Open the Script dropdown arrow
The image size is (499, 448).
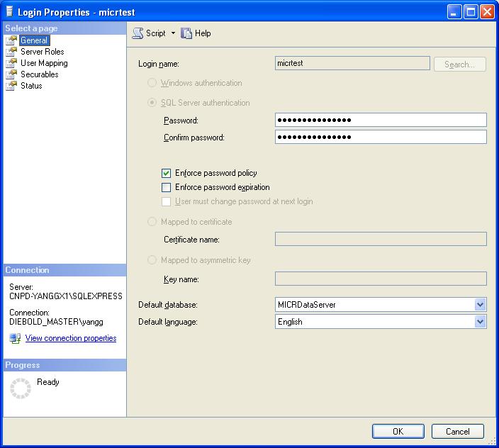point(173,33)
